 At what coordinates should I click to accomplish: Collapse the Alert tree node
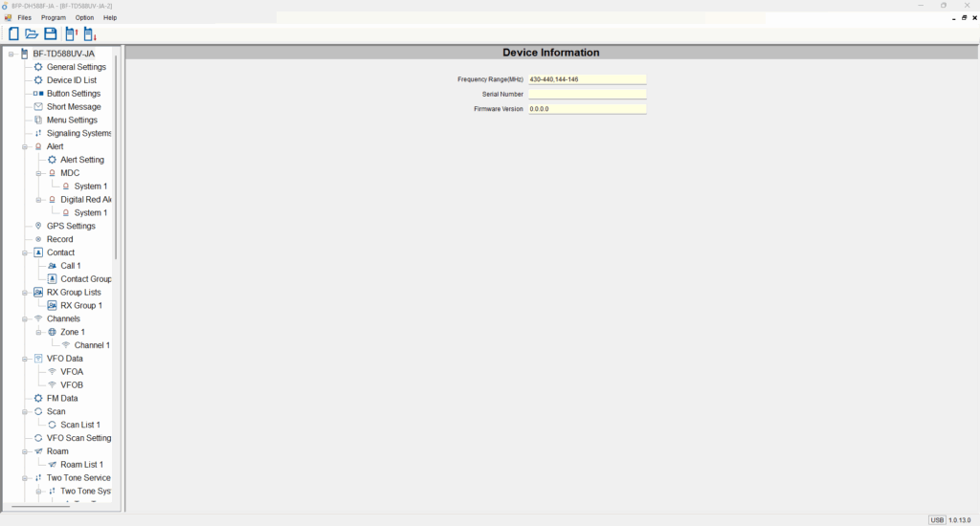26,146
